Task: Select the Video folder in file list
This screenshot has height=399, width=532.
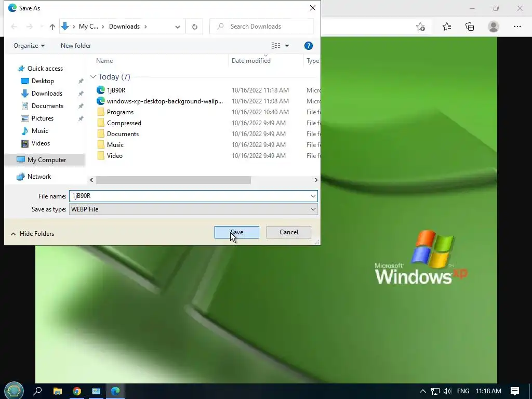Action: point(114,155)
